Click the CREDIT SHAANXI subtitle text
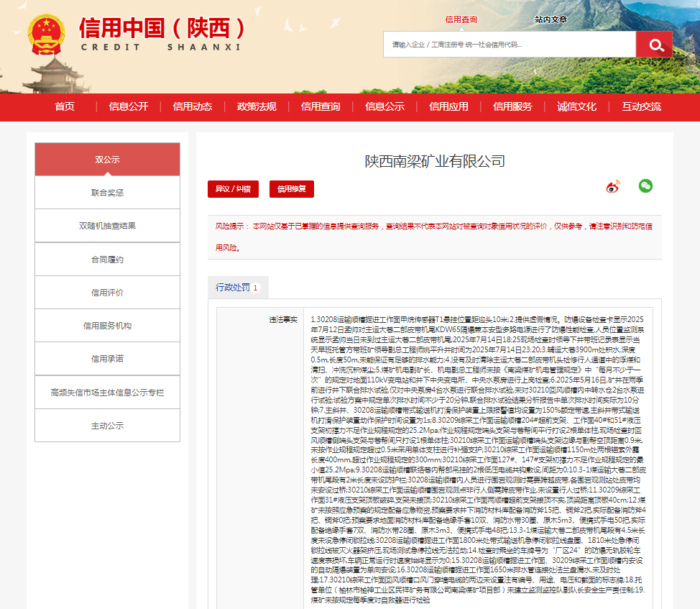The height and width of the screenshot is (609, 700). coord(161,47)
